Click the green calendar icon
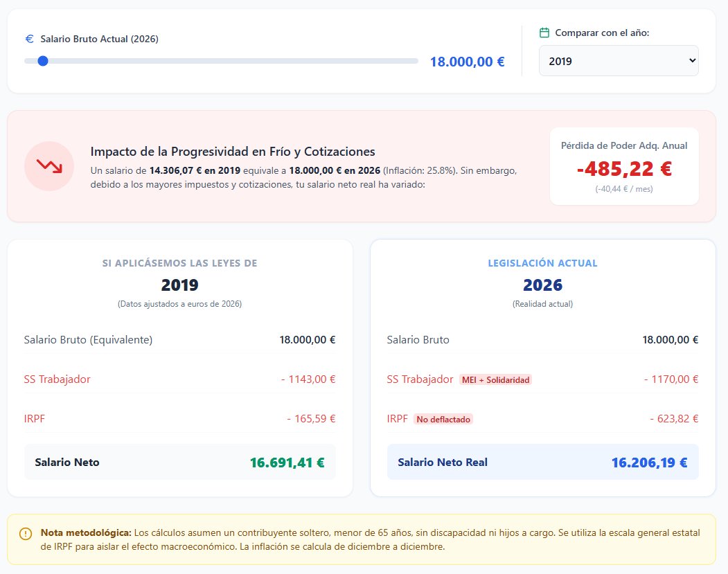 [x=544, y=33]
